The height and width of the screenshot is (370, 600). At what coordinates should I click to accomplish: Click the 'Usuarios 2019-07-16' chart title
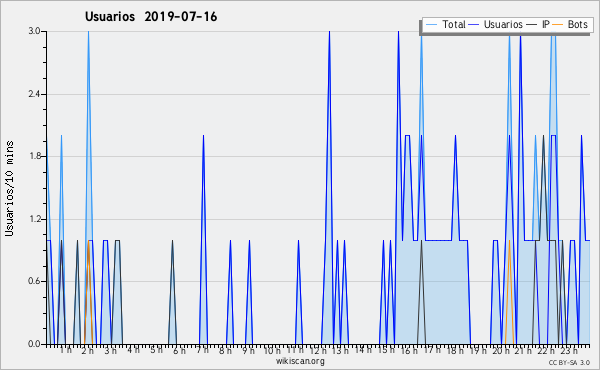click(x=151, y=16)
